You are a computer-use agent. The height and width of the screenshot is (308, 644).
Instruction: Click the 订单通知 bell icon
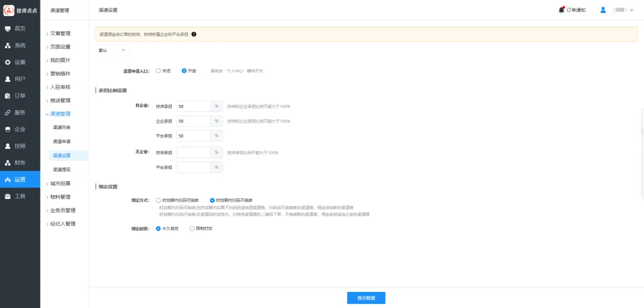tap(562, 10)
